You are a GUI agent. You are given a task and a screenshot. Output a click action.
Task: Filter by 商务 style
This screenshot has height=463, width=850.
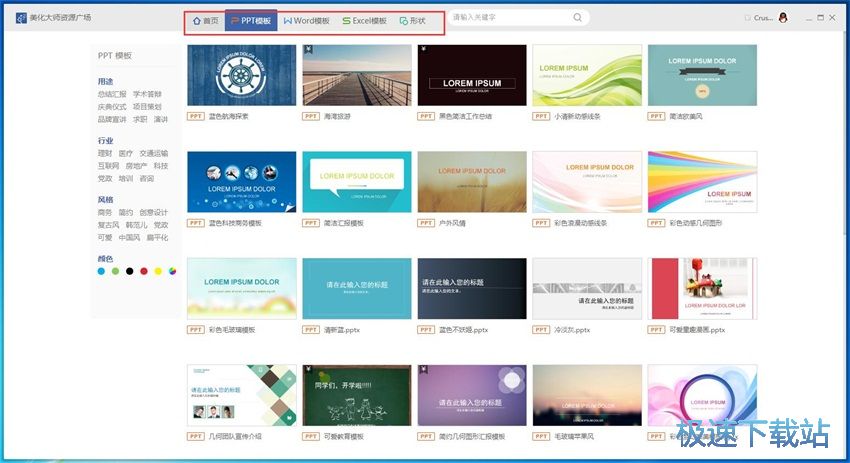[105, 213]
